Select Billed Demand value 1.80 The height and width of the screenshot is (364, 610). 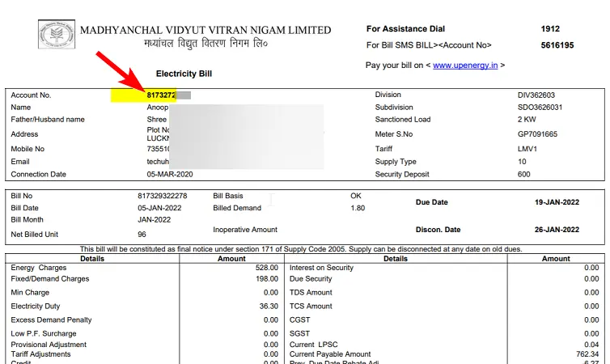(x=358, y=208)
